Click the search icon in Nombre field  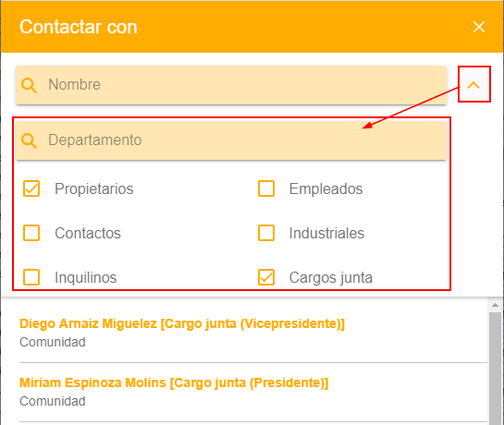pyautogui.click(x=29, y=85)
